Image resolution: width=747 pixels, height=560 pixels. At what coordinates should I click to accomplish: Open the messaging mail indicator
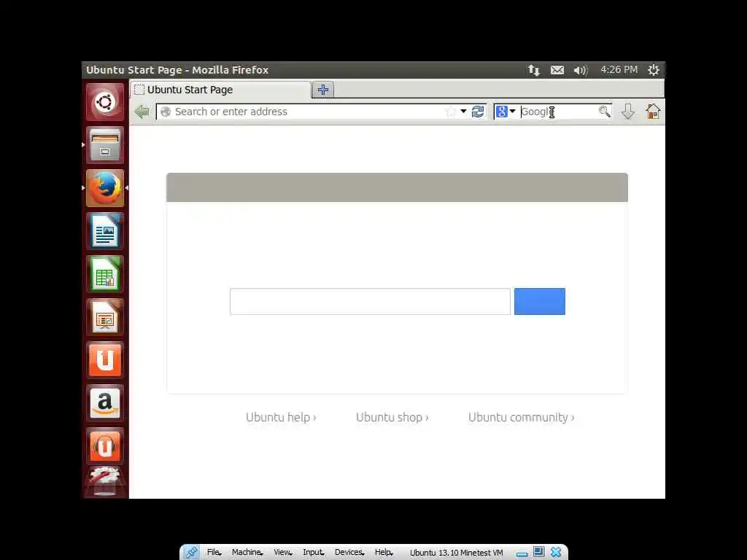(557, 71)
